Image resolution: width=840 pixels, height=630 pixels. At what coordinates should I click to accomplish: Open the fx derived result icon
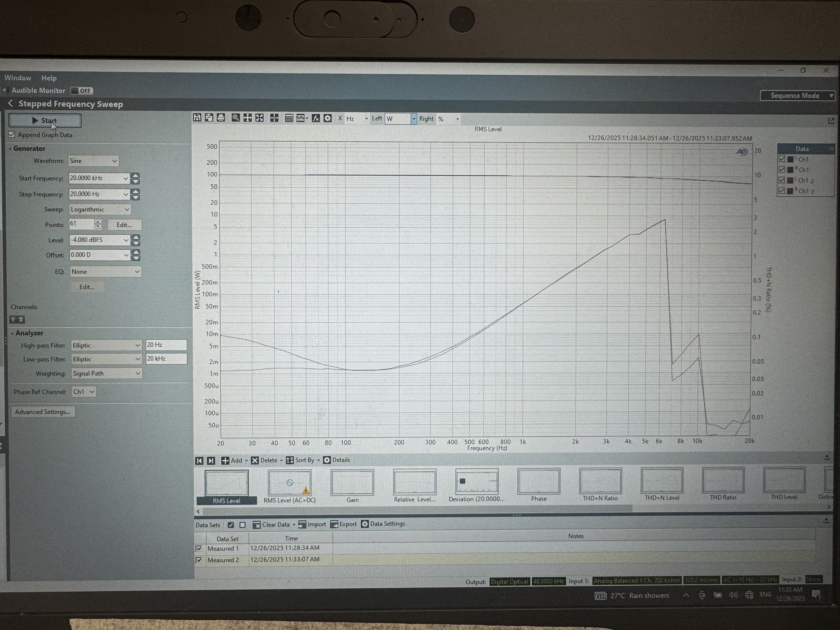[x=316, y=118]
